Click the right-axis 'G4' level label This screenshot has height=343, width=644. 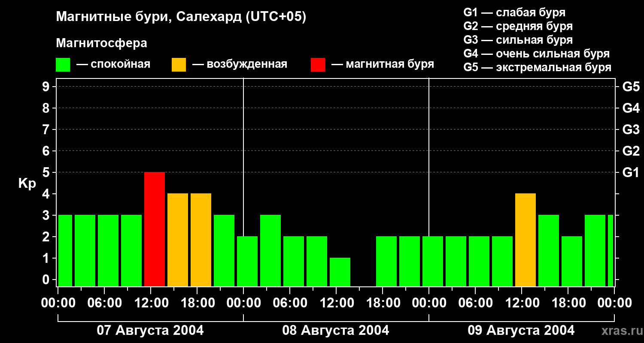(x=631, y=108)
